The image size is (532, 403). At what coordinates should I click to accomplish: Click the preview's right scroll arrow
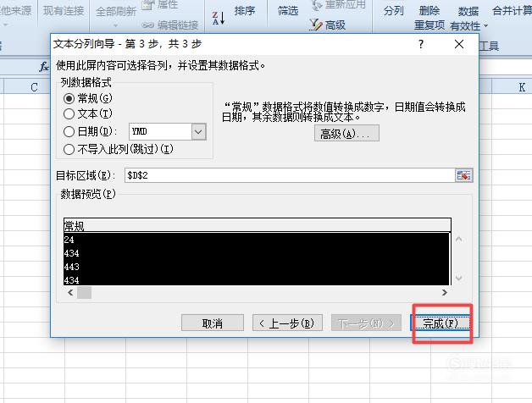pos(445,292)
